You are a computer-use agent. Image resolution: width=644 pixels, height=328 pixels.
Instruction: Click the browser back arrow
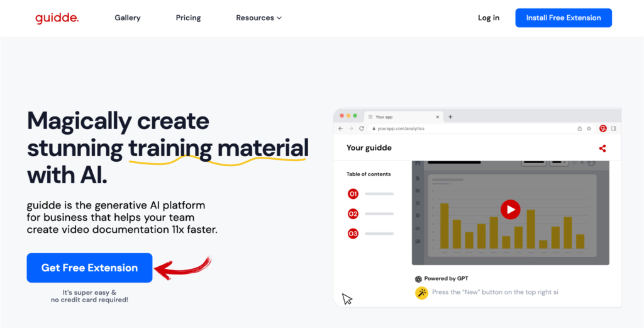click(x=341, y=128)
